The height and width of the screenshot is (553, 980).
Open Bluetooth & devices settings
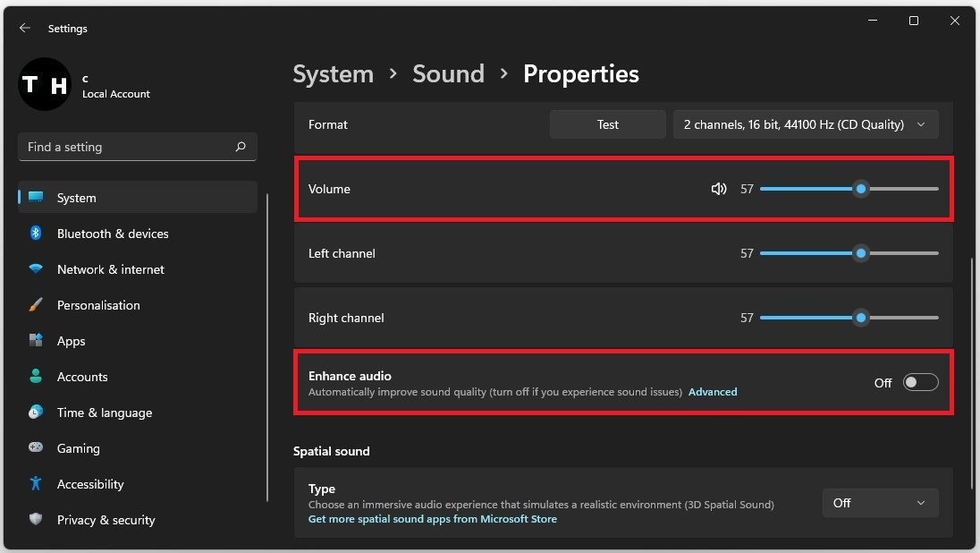pos(112,234)
